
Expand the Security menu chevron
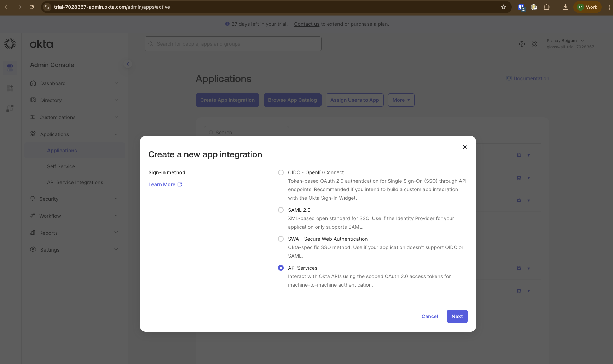point(116,199)
